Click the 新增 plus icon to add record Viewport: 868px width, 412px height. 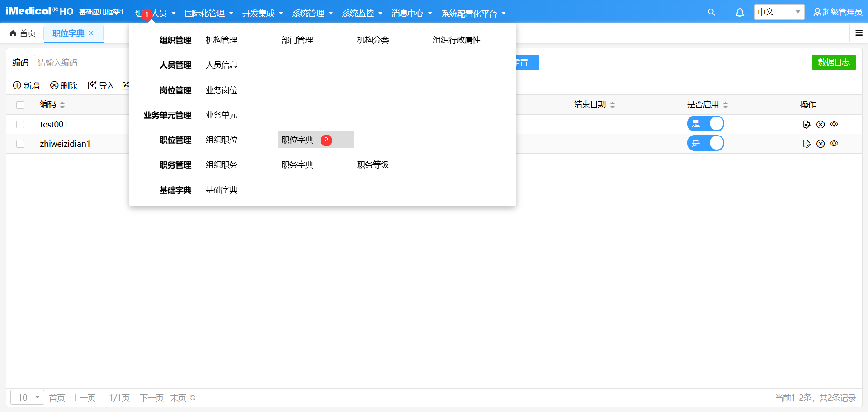click(17, 85)
